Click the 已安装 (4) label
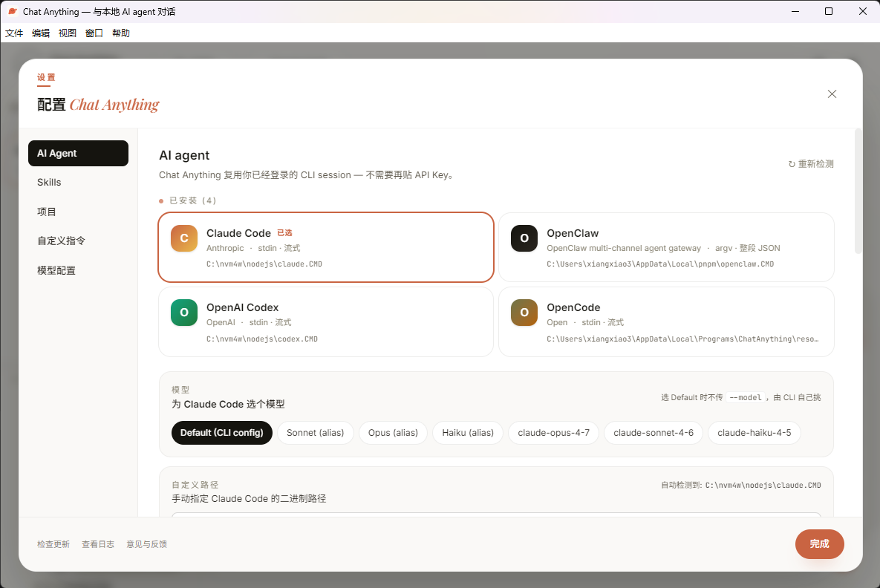Image resolution: width=880 pixels, height=588 pixels. coord(192,200)
